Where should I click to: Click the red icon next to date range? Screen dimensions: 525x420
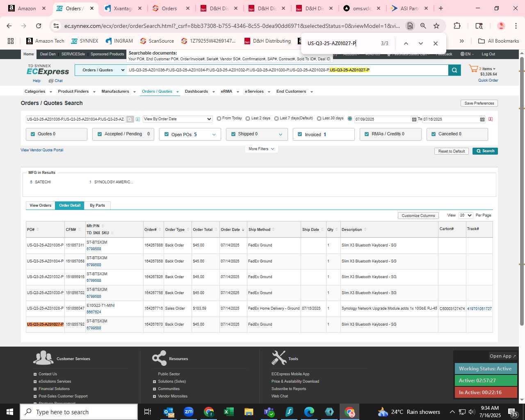(x=491, y=119)
